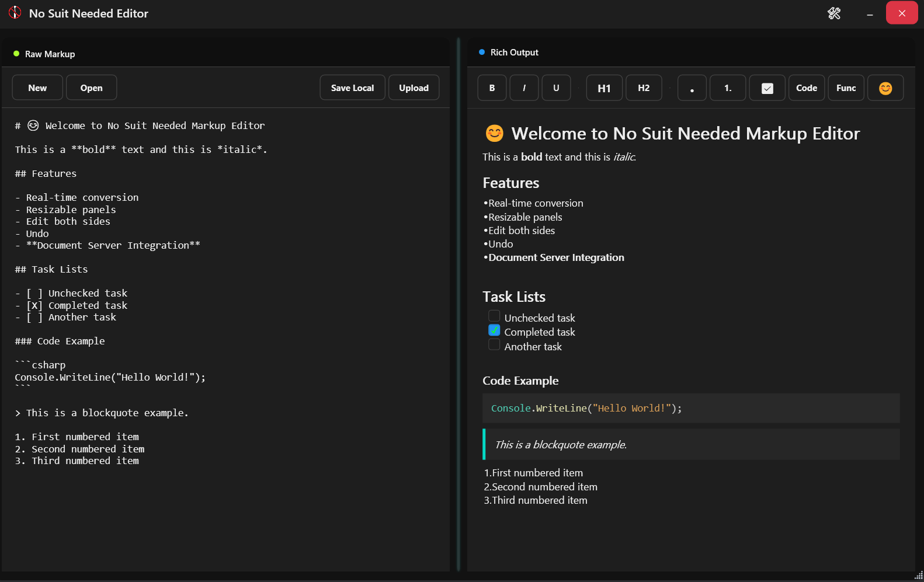Click the divider between the two panels

click(458, 304)
